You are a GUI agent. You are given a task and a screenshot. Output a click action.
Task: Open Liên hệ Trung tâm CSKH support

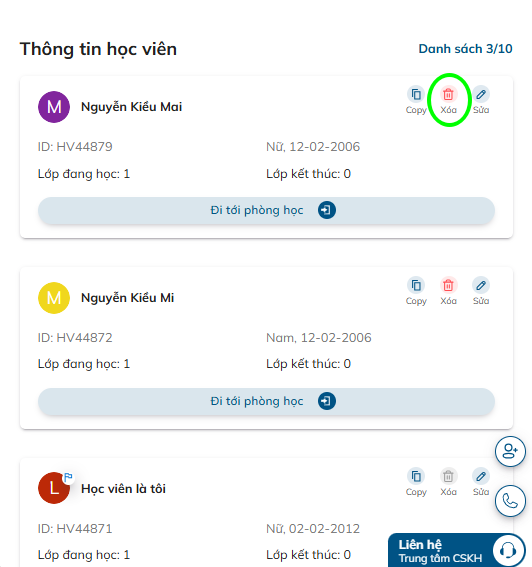pyautogui.click(x=457, y=551)
